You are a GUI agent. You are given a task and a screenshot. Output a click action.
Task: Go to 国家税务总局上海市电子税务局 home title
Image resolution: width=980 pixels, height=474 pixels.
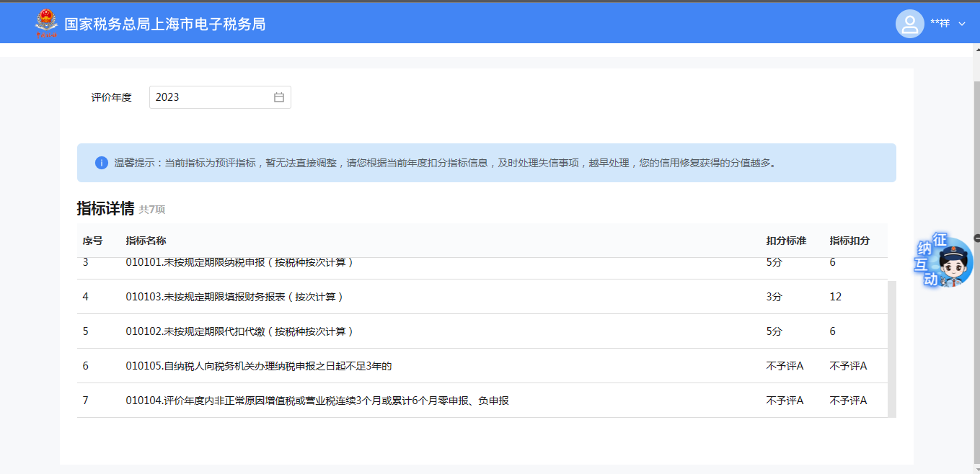click(165, 24)
